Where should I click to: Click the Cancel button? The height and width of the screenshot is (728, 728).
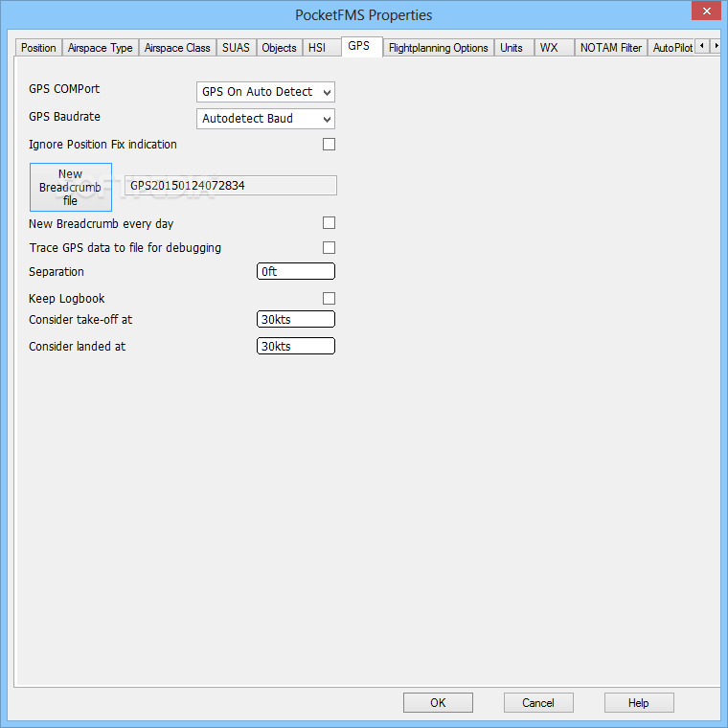(538, 703)
